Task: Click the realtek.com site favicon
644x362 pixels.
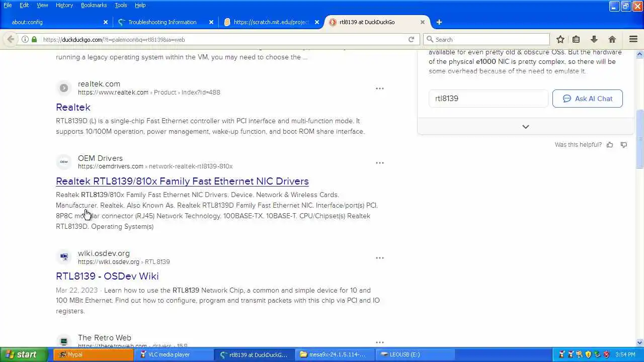Action: tap(64, 88)
